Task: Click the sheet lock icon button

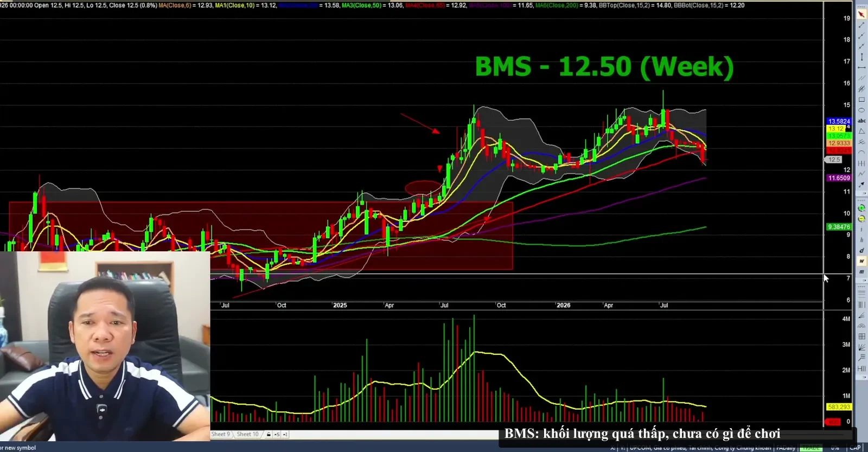Action: pyautogui.click(x=269, y=435)
